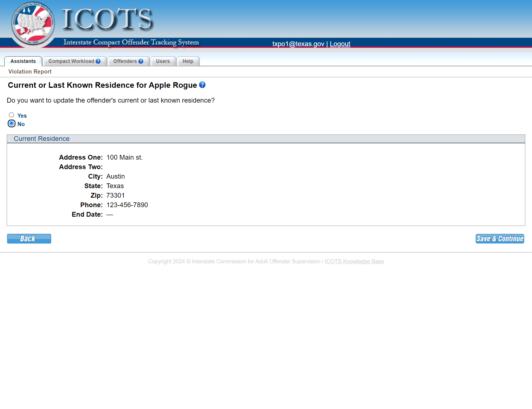Click the address value 100 Main st.
The width and height of the screenshot is (532, 409).
(125, 157)
